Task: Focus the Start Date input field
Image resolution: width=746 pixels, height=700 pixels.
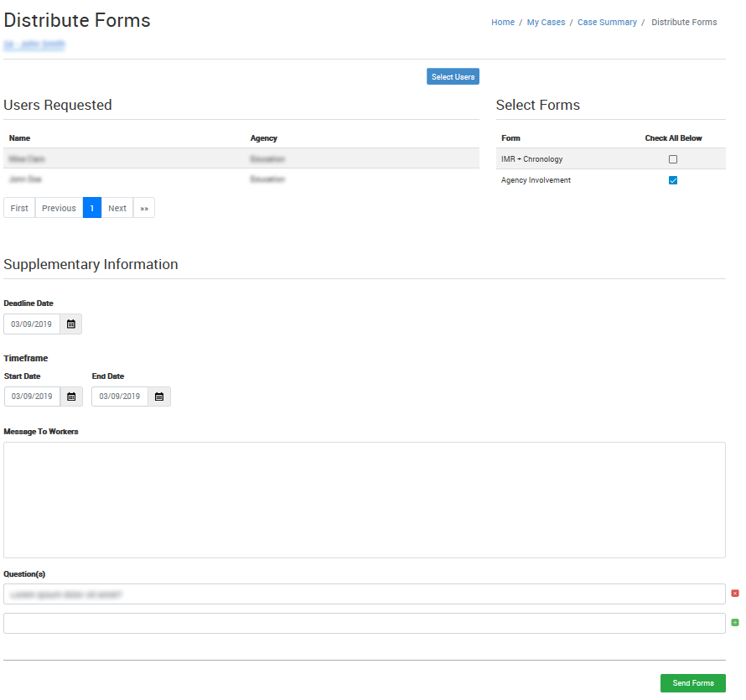Action: pos(33,397)
